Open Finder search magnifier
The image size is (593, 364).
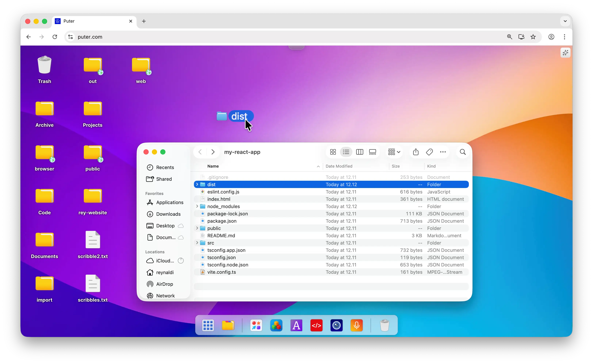coord(462,152)
